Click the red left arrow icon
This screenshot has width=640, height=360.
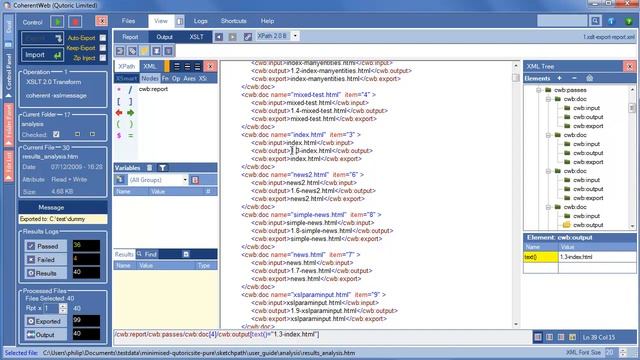[x=119, y=113]
